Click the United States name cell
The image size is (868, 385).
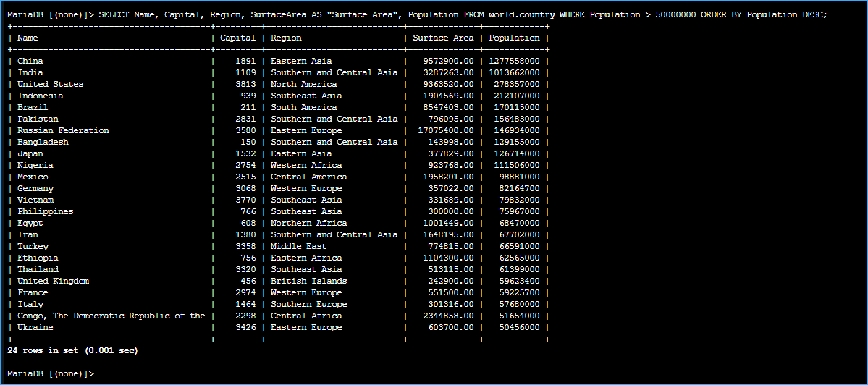(x=51, y=84)
